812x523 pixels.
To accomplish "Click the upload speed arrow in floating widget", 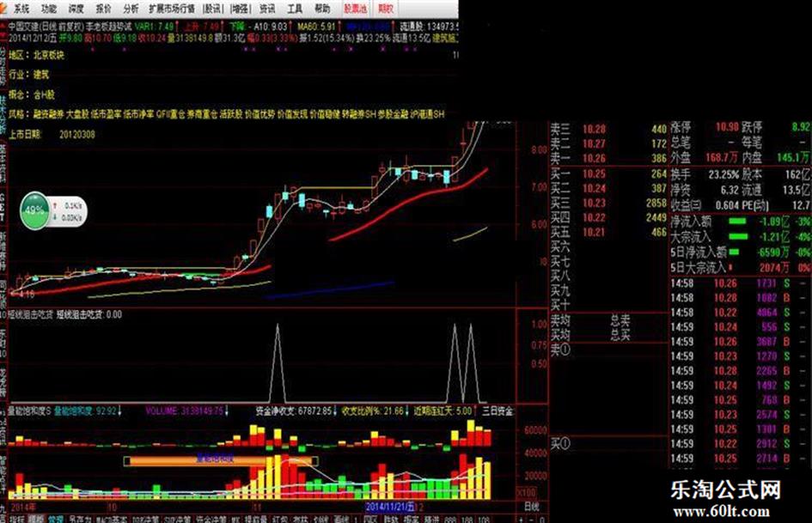I will [55, 205].
